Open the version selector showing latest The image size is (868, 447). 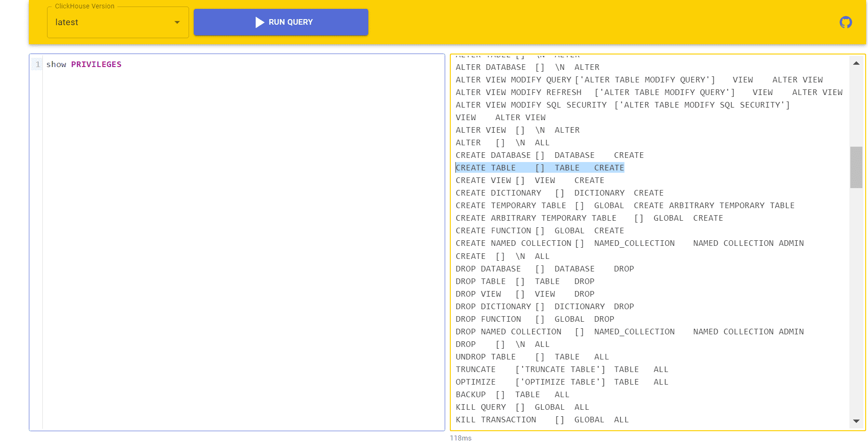tap(112, 22)
